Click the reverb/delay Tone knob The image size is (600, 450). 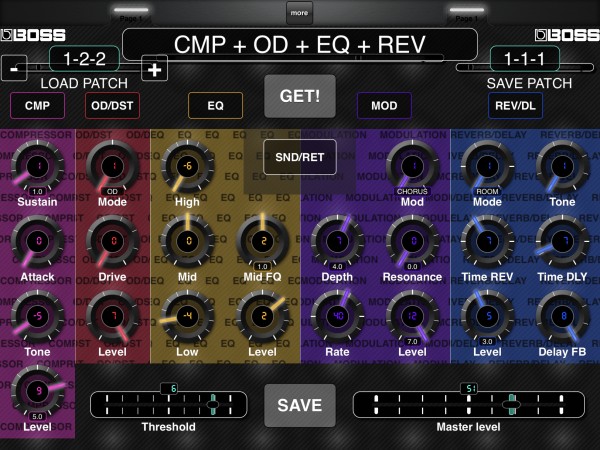coord(562,166)
